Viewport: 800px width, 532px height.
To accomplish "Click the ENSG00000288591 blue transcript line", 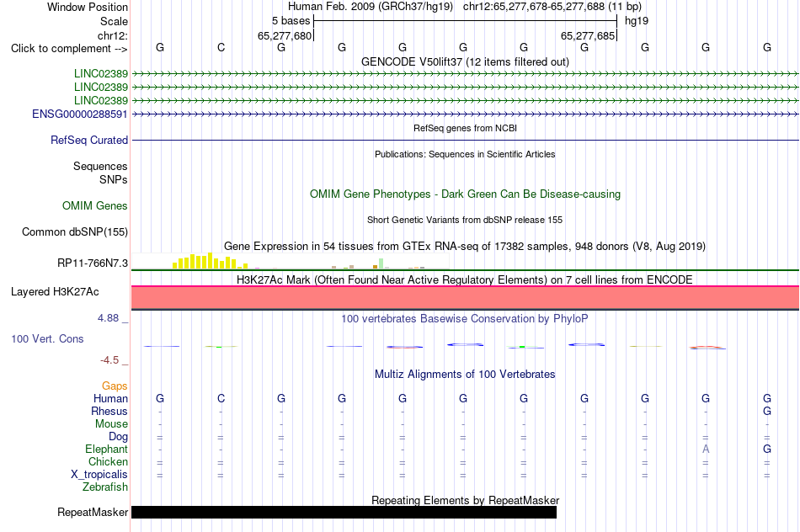I will pyautogui.click(x=465, y=114).
